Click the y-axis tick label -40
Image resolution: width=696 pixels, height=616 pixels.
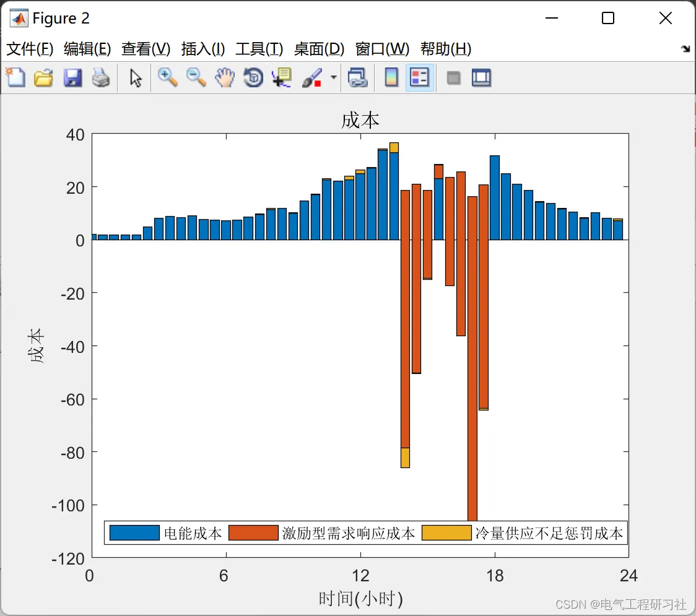coord(72,347)
